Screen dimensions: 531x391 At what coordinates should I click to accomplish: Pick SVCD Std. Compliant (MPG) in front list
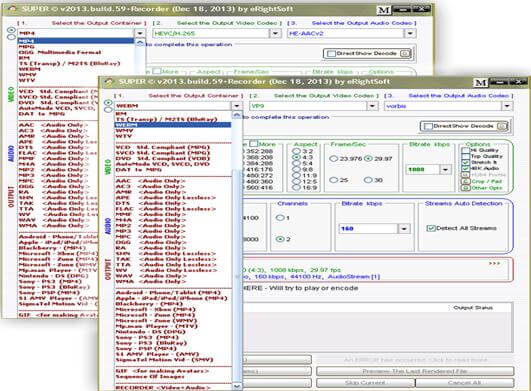pos(173,153)
